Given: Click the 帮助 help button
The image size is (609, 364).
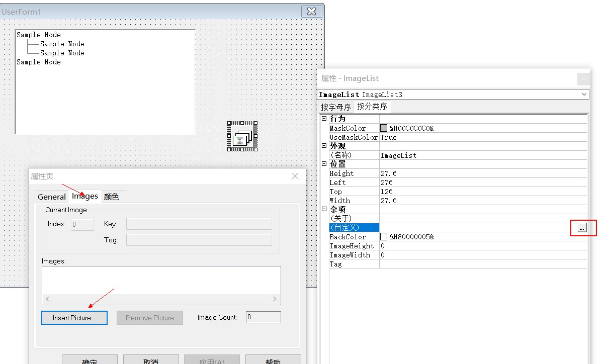Looking at the screenshot, I should pyautogui.click(x=273, y=360).
